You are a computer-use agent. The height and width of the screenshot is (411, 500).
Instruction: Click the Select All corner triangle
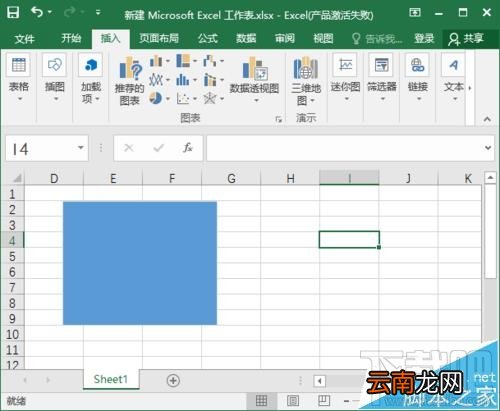pyautogui.click(x=17, y=178)
